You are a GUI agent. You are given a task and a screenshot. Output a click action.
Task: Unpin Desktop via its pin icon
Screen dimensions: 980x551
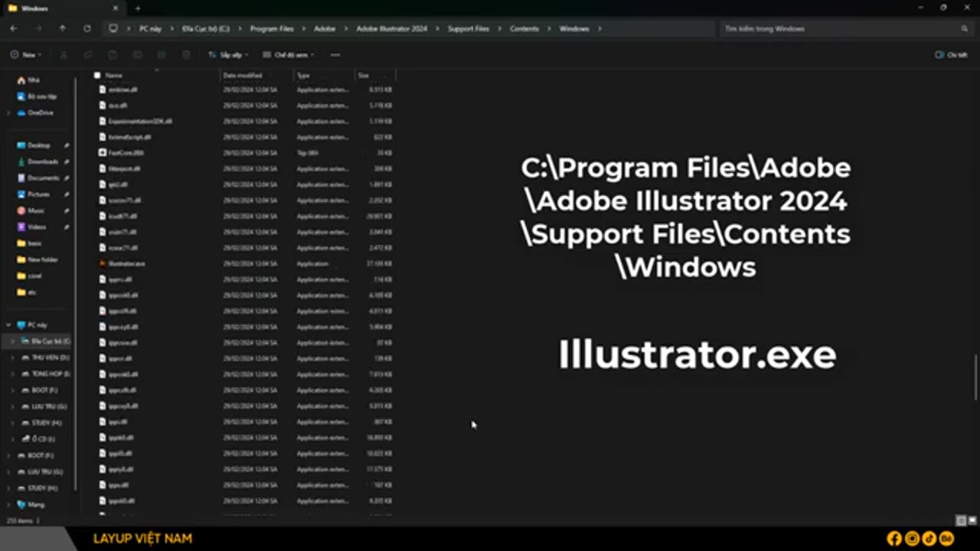(x=67, y=145)
